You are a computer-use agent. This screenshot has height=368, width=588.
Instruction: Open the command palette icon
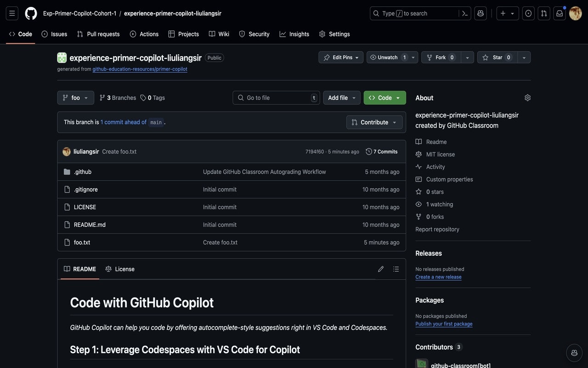point(465,13)
